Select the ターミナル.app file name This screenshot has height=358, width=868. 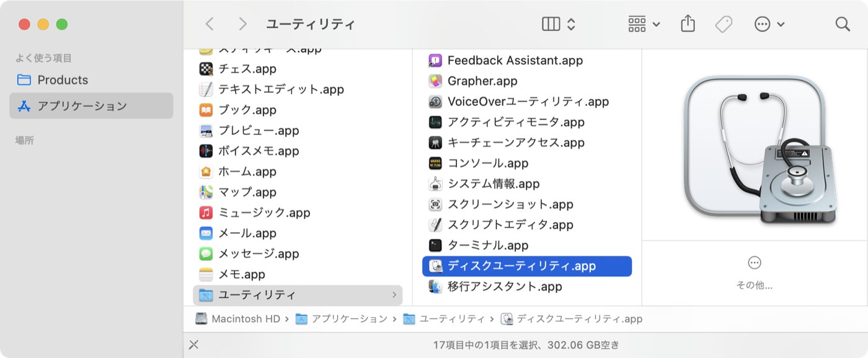(x=488, y=245)
